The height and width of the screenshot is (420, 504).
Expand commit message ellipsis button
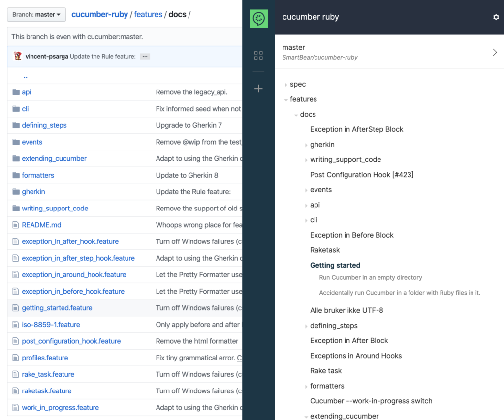(x=145, y=56)
